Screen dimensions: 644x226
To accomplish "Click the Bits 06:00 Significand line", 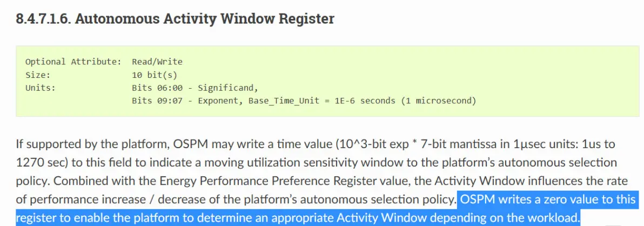I will tap(196, 87).
